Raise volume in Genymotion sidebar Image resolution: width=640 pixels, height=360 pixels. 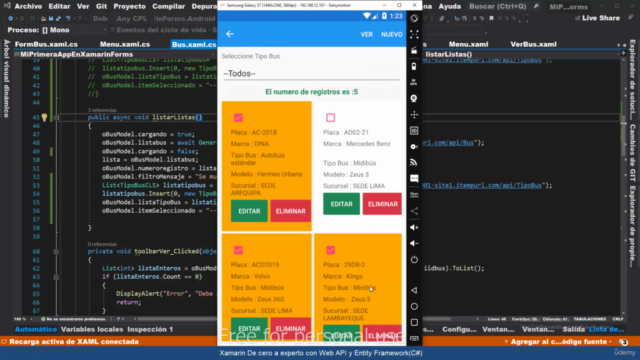414,227
